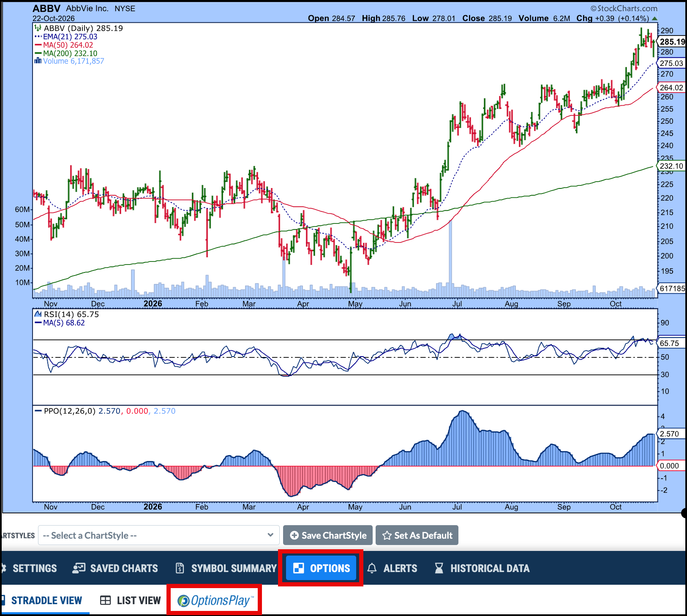687x616 pixels.
Task: Click the MA(50) legend entry
Action: click(64, 45)
